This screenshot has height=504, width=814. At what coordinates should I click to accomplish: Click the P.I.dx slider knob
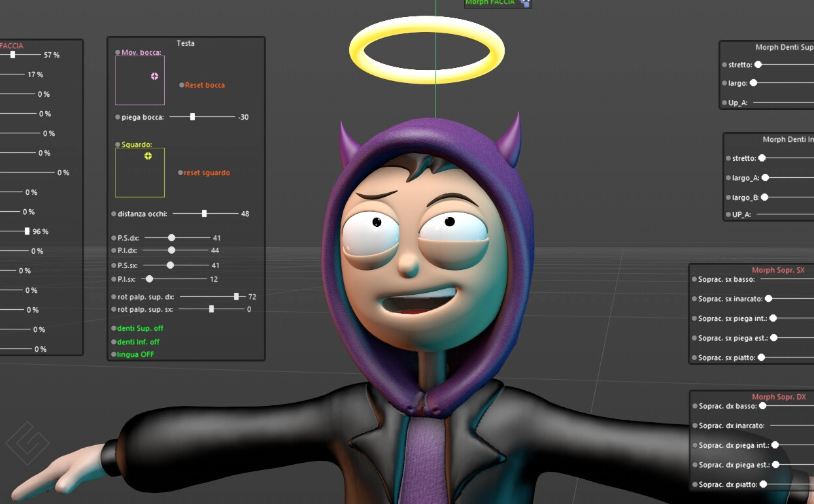tap(171, 250)
